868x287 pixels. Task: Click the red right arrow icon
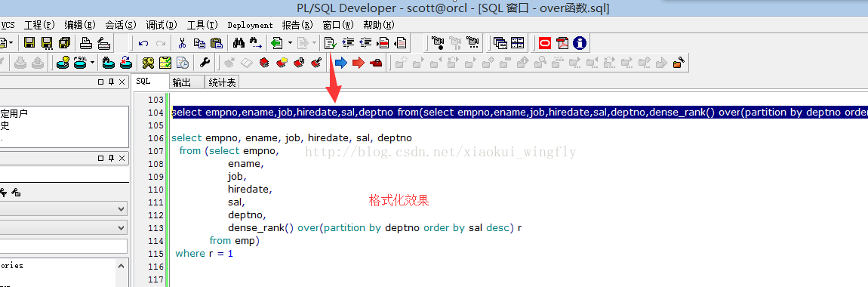(x=359, y=63)
